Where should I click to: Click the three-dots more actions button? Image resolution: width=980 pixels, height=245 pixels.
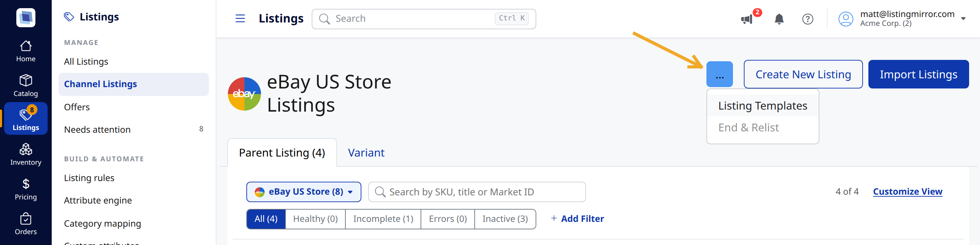[719, 74]
